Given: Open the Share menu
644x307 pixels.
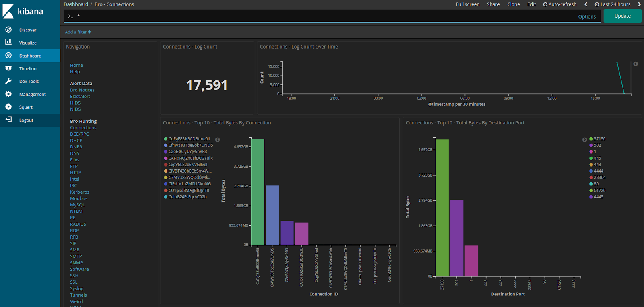Looking at the screenshot, I should point(493,4).
